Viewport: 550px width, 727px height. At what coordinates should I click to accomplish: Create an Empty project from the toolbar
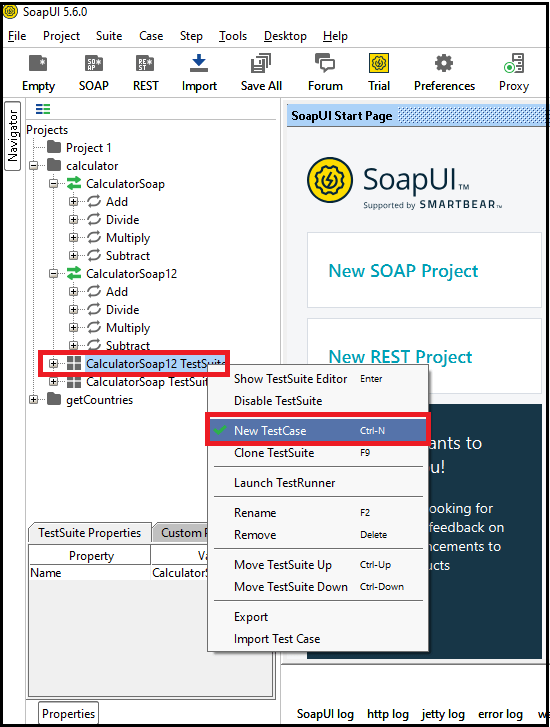(38, 64)
